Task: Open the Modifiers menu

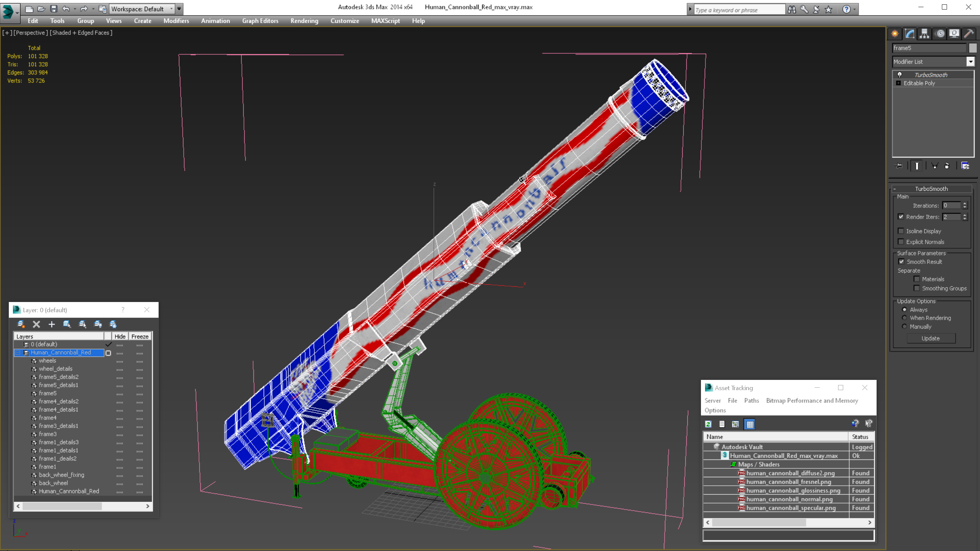Action: click(x=176, y=21)
